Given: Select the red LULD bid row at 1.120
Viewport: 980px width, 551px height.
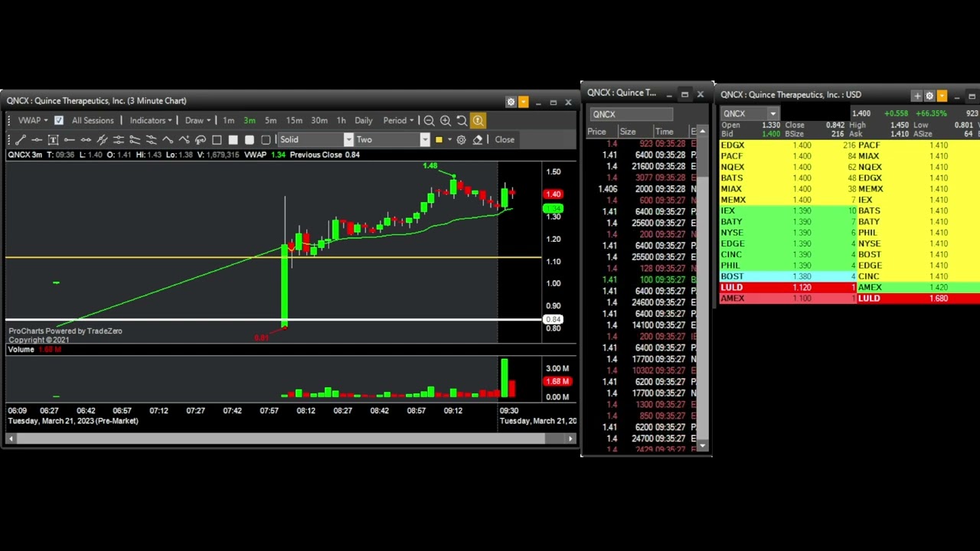Looking at the screenshot, I should click(788, 287).
